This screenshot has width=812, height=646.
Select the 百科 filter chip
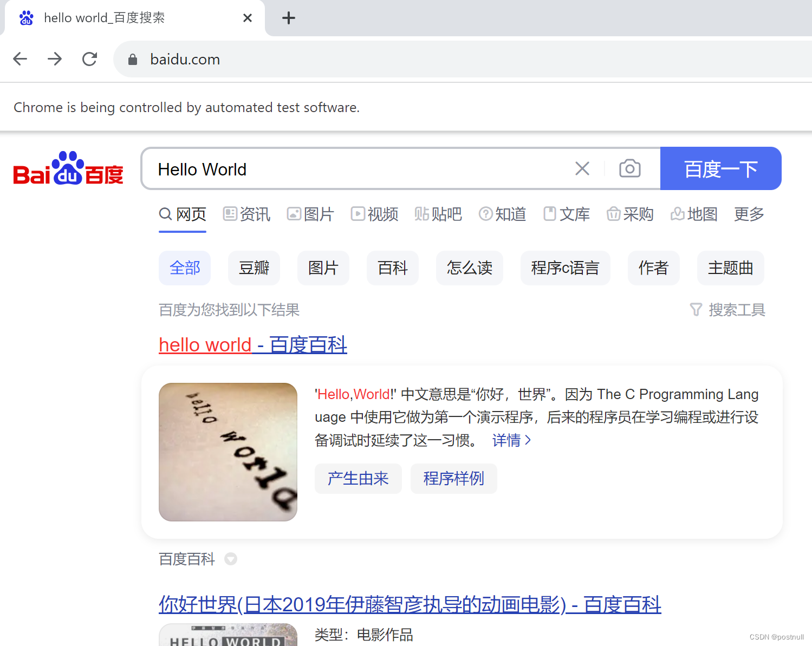tap(393, 268)
